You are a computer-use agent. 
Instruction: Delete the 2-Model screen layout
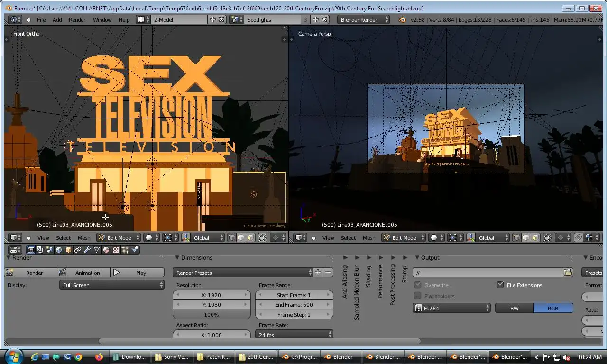click(x=221, y=19)
